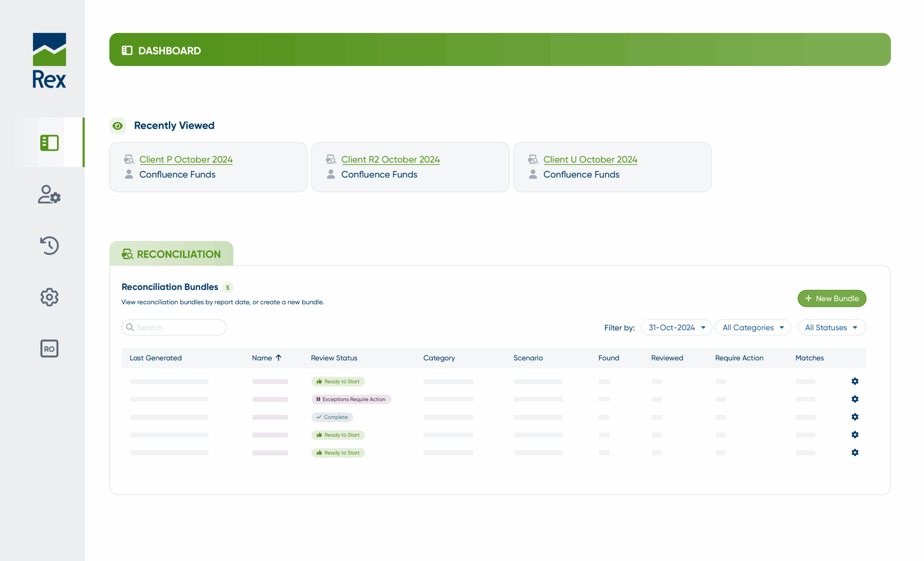Open Client P October 2024 link
924x561 pixels.
tap(186, 159)
